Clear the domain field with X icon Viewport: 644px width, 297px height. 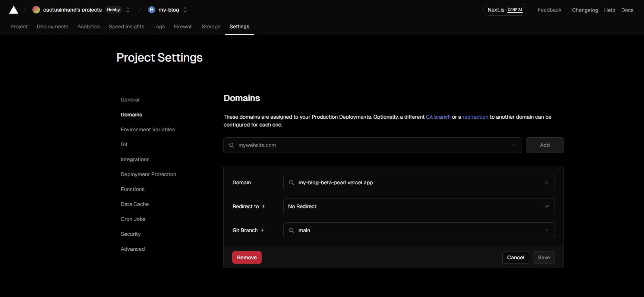(546, 182)
